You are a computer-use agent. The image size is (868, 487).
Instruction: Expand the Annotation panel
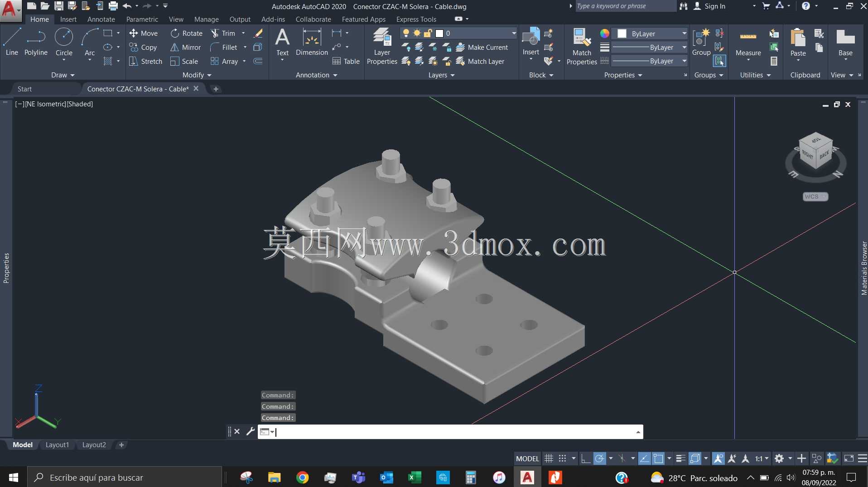[316, 75]
